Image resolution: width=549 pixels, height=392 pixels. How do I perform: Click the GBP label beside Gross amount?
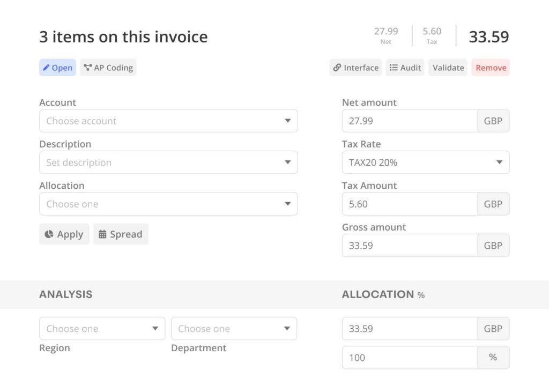pyautogui.click(x=493, y=245)
